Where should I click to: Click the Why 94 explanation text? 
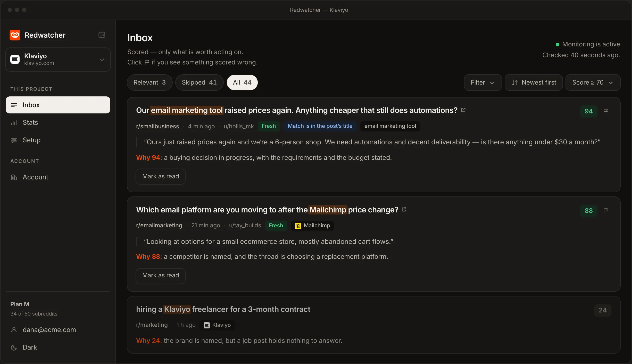coord(264,158)
